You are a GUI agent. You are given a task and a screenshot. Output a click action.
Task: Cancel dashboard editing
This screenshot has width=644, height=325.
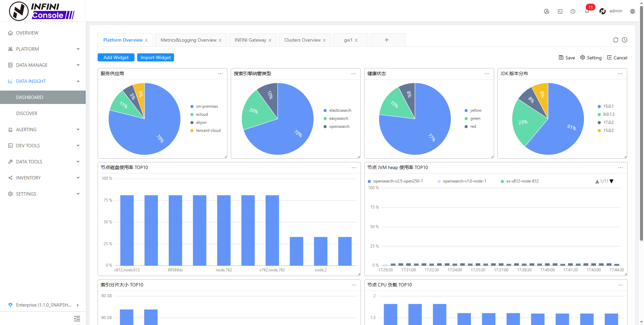point(617,58)
